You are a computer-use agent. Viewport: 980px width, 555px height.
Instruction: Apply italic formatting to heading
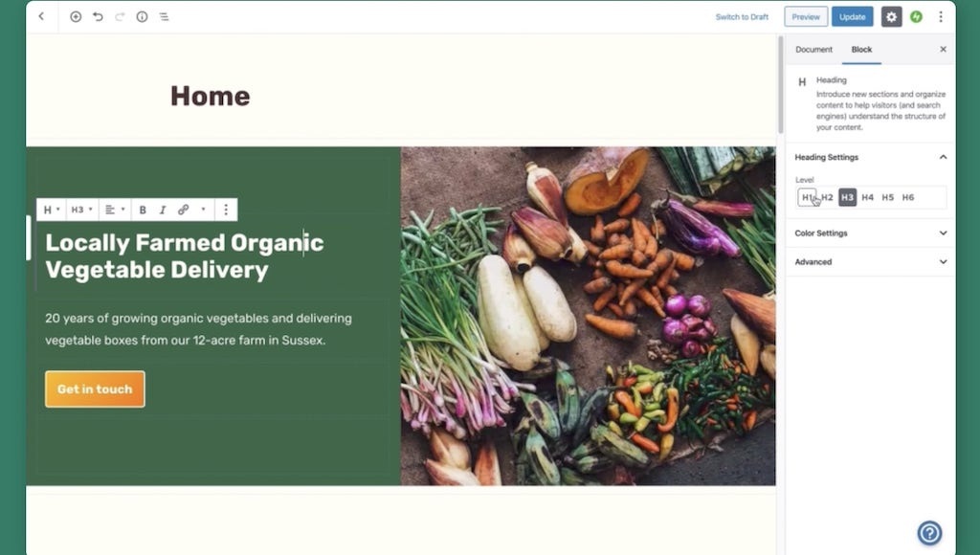(163, 210)
